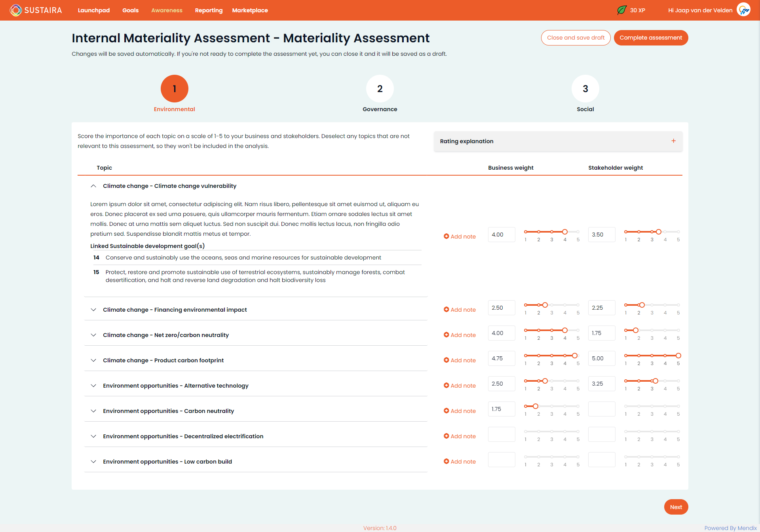The height and width of the screenshot is (532, 760).
Task: Expand Financing environmental impact topic
Action: (x=93, y=310)
